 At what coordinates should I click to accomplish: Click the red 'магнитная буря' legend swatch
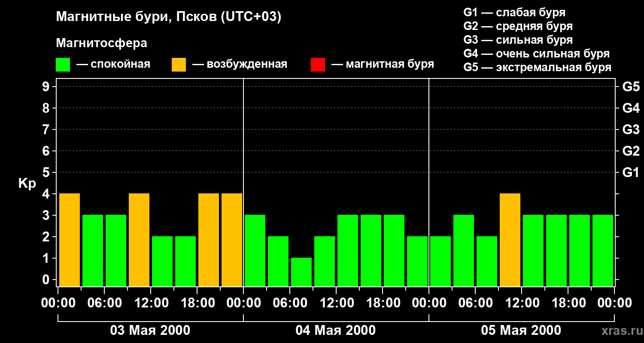coord(318,65)
